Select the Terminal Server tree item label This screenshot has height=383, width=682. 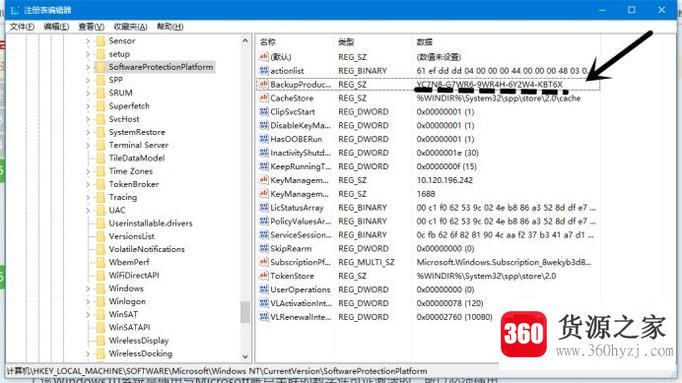pyautogui.click(x=138, y=145)
